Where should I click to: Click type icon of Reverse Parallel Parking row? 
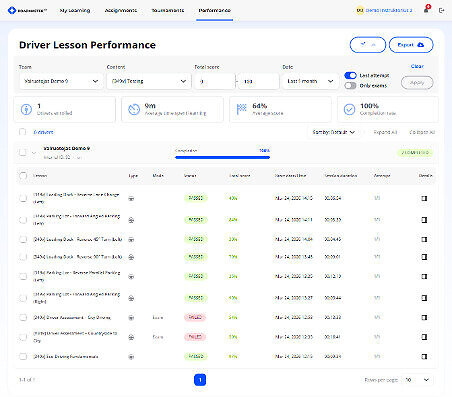pyautogui.click(x=131, y=276)
